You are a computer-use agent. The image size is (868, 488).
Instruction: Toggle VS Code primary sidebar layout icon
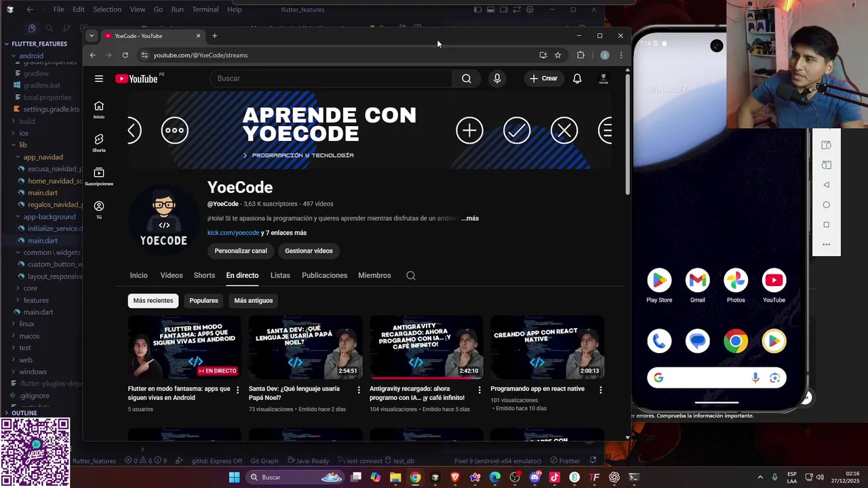[477, 9]
